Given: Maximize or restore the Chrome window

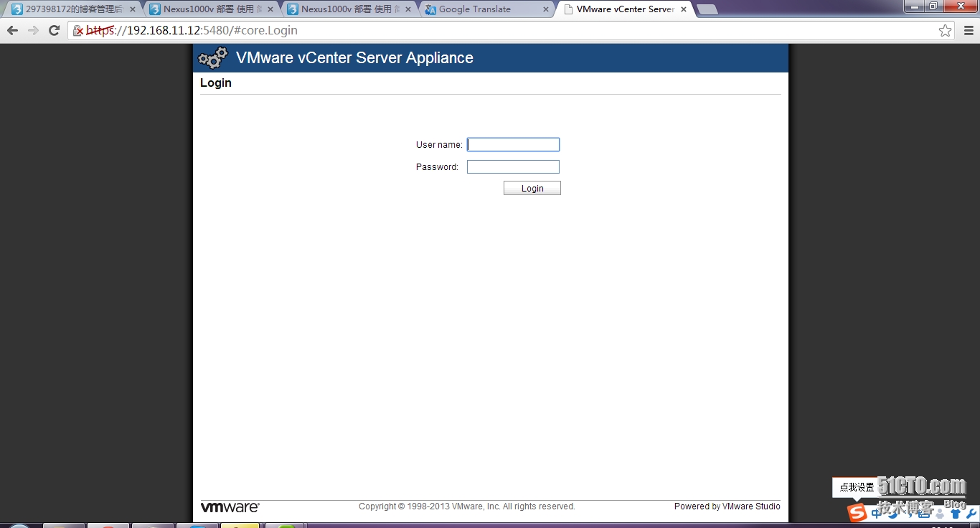Looking at the screenshot, I should [x=933, y=6].
